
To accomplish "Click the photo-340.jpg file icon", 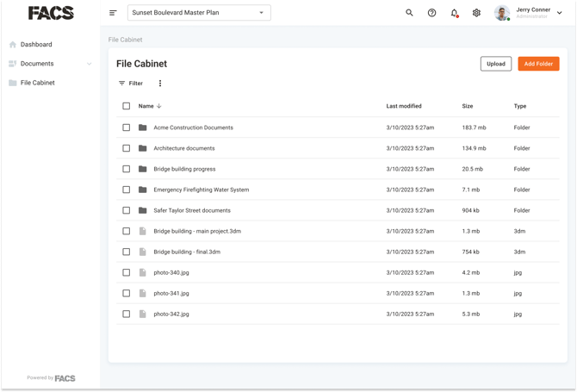I will (x=143, y=272).
